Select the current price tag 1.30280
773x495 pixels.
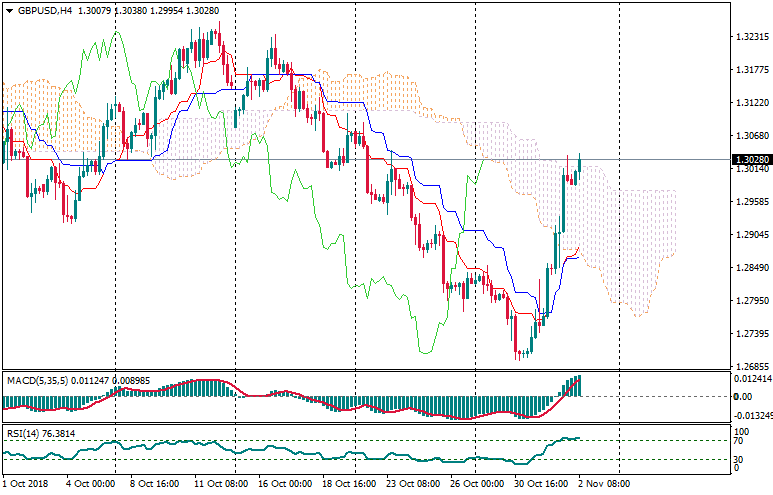(x=750, y=160)
